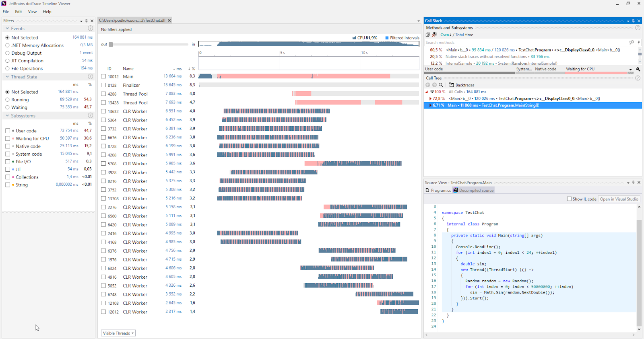Tick the checkbox for thread 10012 Main

coord(103,76)
